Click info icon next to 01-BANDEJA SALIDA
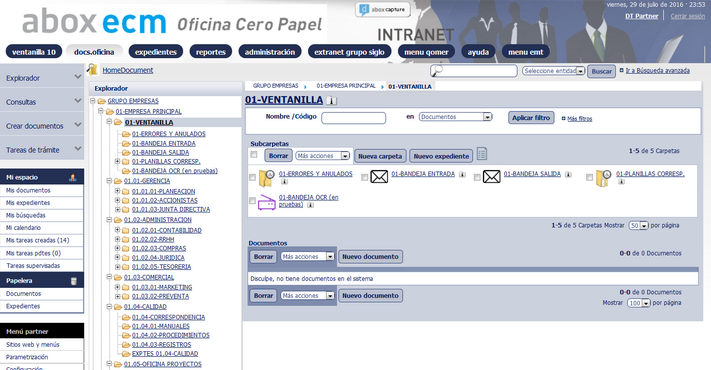711x370 pixels. pos(568,174)
